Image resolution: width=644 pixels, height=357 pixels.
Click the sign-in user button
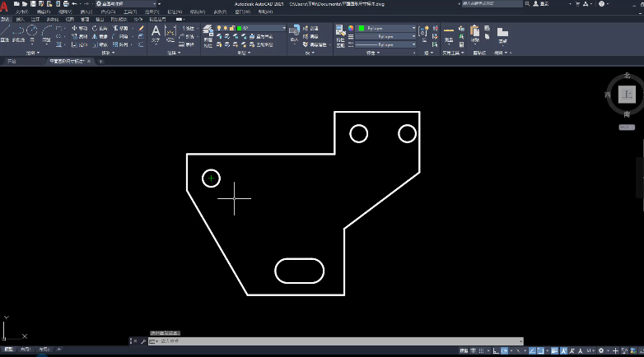[540, 3]
